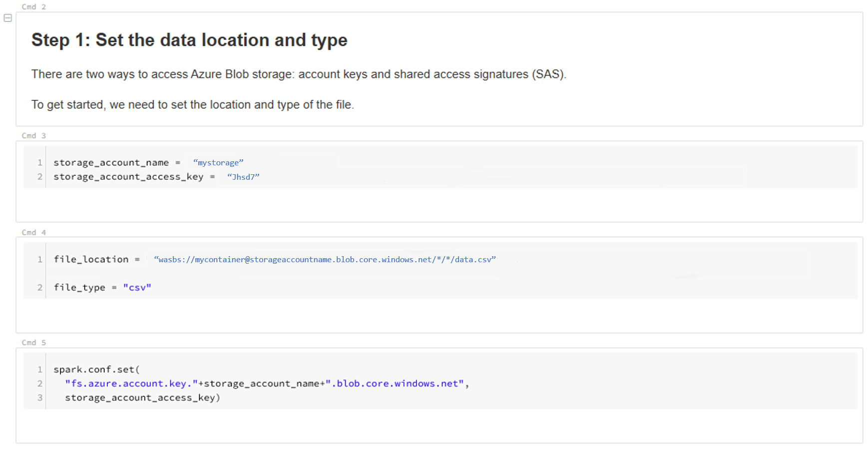868x449 pixels.
Task: Click the Step 1 heading text
Action: (189, 40)
